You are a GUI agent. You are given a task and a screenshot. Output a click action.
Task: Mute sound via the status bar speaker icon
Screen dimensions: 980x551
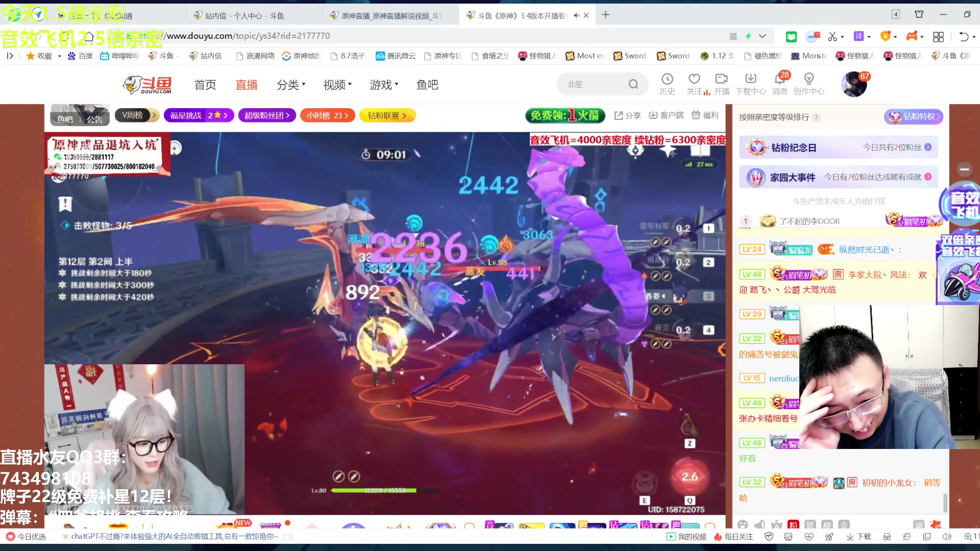pos(947,537)
